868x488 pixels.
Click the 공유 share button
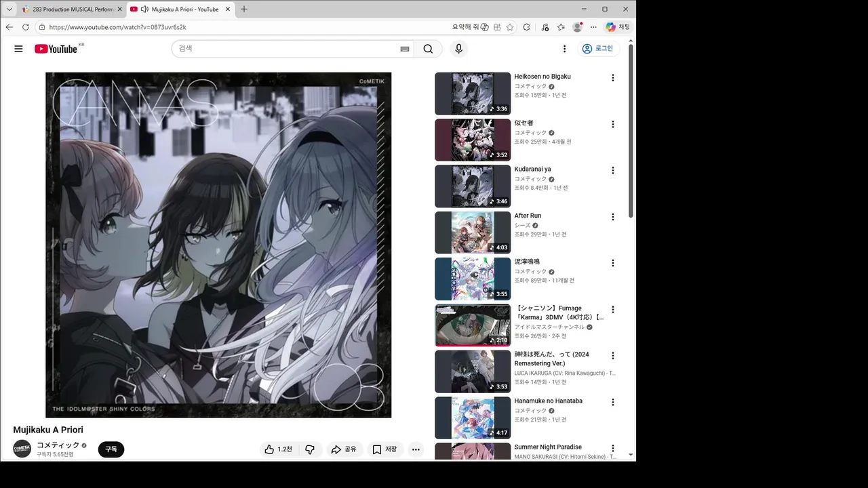(x=344, y=449)
